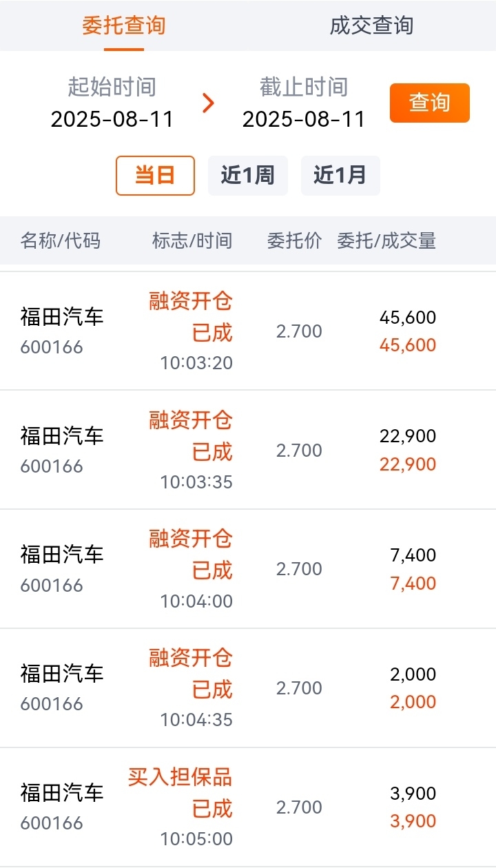
Task: Open the order placed at 10:03:35
Action: pyautogui.click(x=248, y=450)
